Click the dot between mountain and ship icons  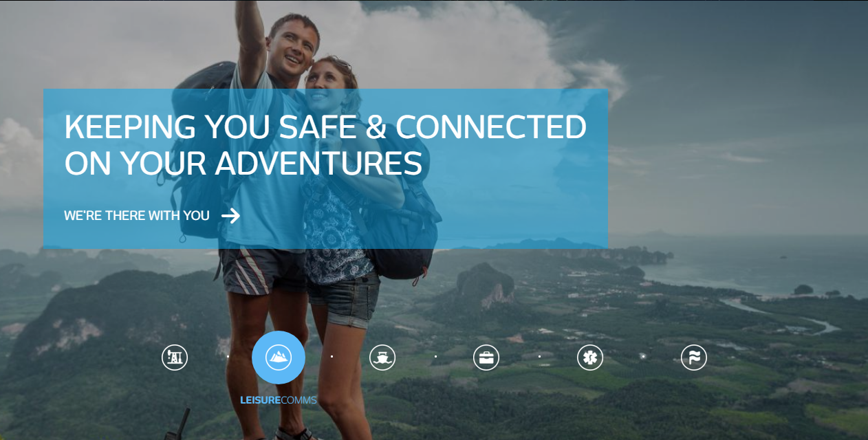(332, 357)
